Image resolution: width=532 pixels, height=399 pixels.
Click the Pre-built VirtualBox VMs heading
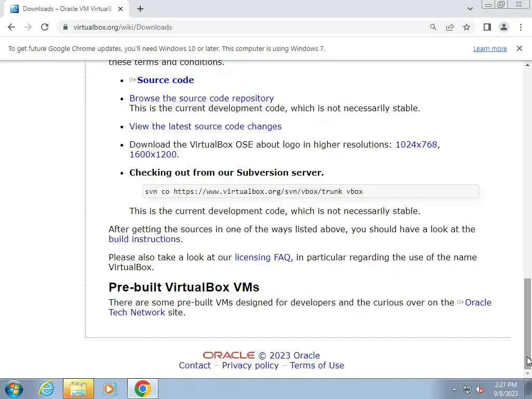(x=184, y=287)
